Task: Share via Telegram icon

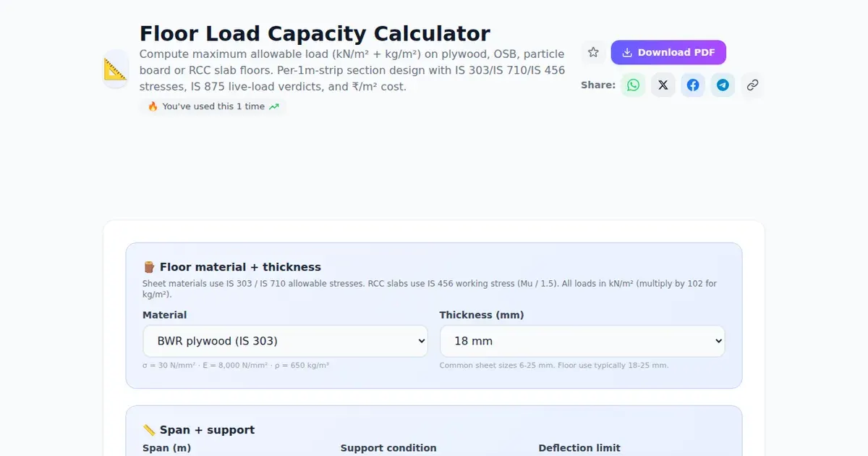Action: click(x=723, y=85)
